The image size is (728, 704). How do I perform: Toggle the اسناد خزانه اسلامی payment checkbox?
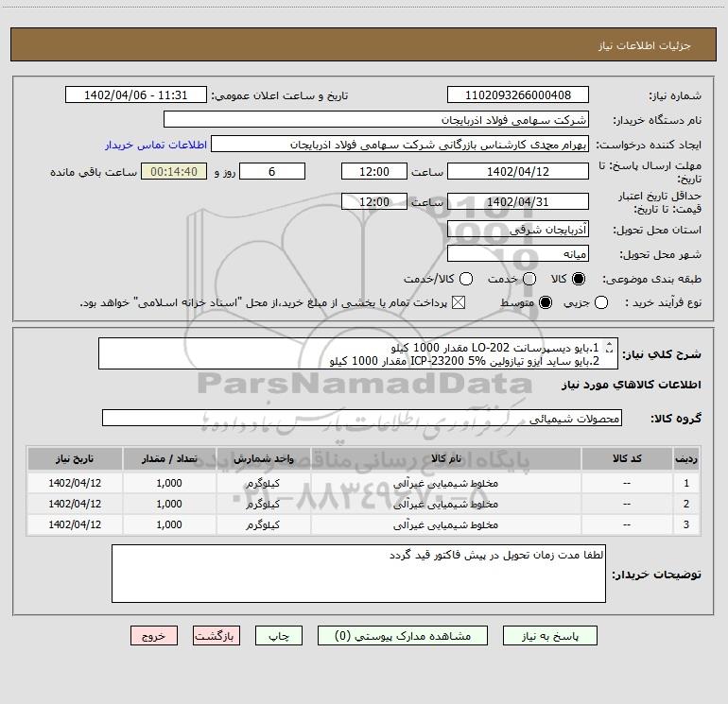click(459, 302)
